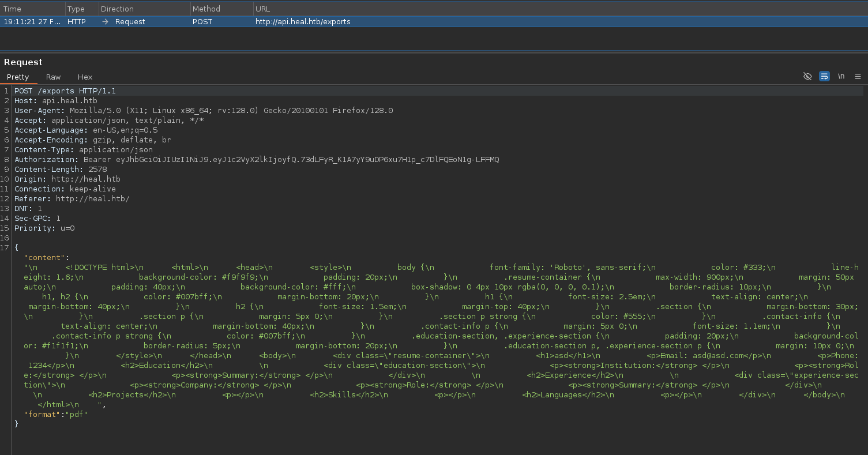Switch to the Pretty tab
868x455 pixels.
(x=18, y=77)
